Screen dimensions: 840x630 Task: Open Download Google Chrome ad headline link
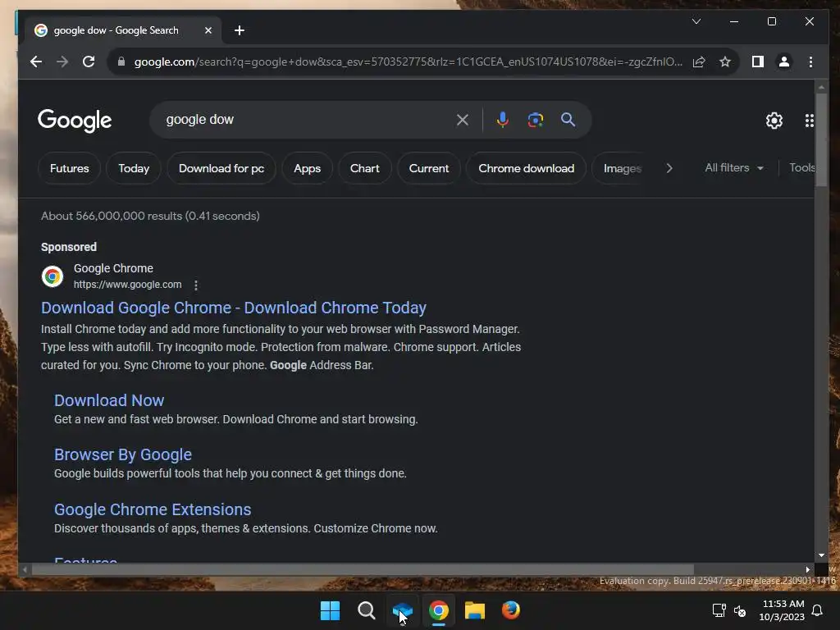pos(234,308)
